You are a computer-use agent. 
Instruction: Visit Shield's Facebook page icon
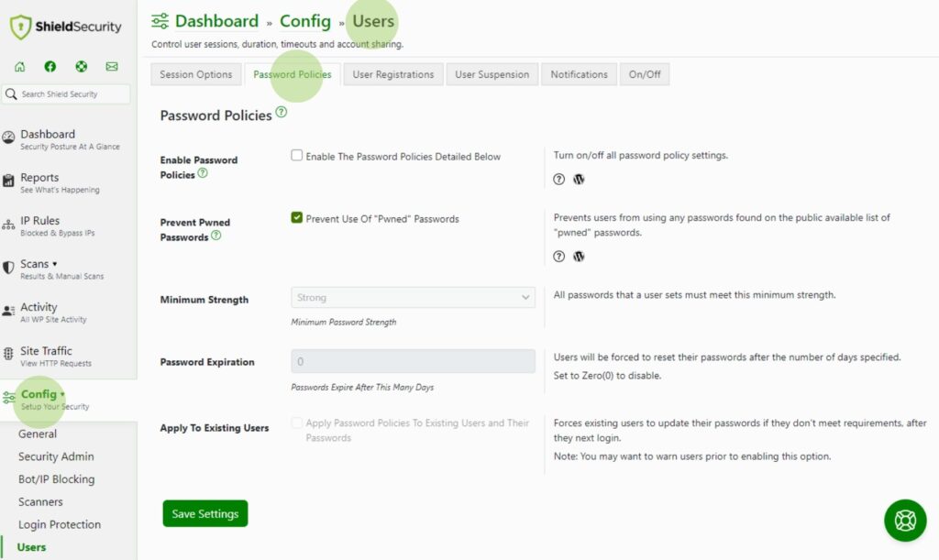(50, 66)
